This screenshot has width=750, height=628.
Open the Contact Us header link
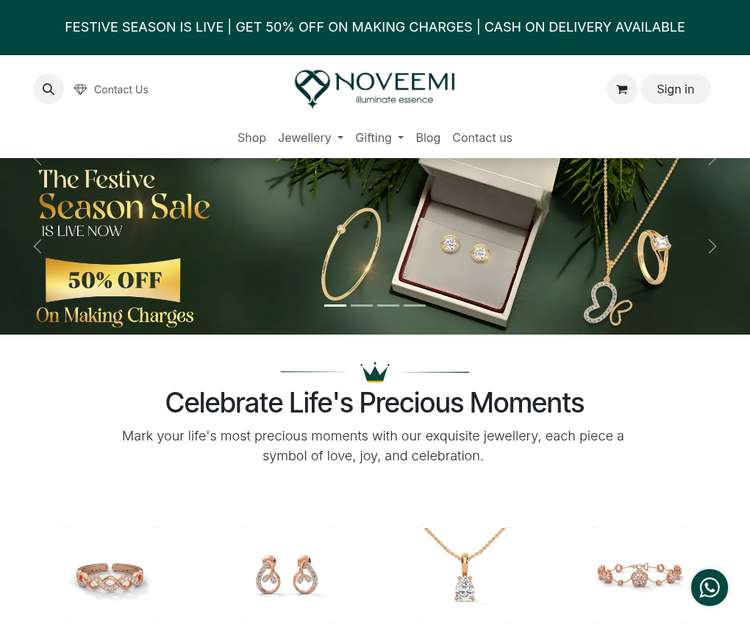point(121,89)
